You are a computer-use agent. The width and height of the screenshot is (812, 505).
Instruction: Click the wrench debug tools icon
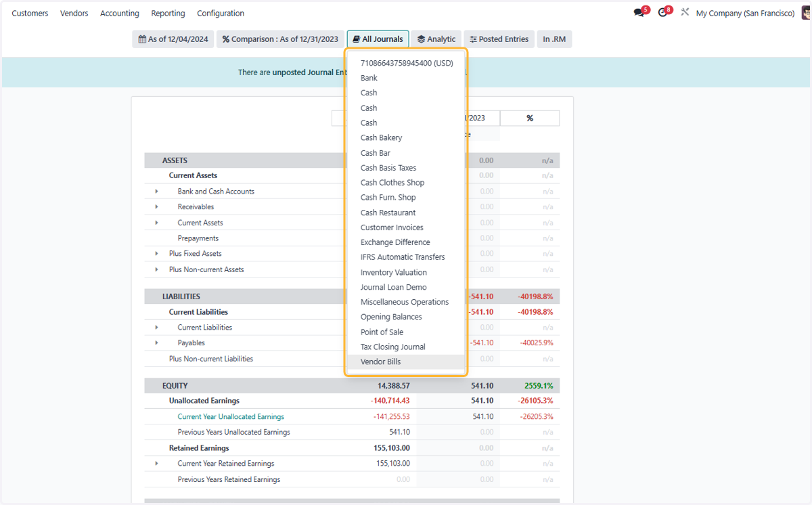tap(685, 13)
